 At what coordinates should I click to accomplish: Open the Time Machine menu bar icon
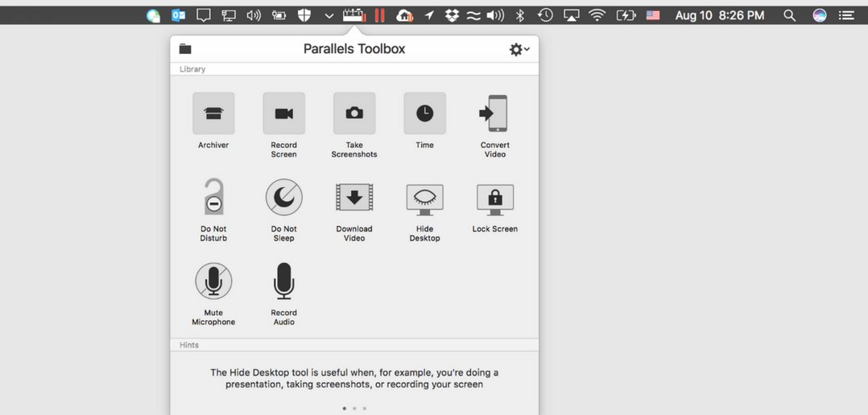pos(545,15)
